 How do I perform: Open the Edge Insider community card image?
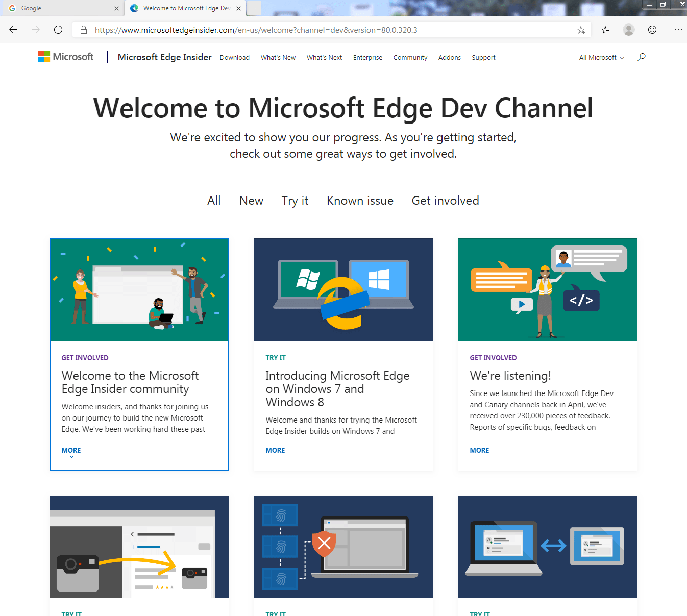(139, 290)
